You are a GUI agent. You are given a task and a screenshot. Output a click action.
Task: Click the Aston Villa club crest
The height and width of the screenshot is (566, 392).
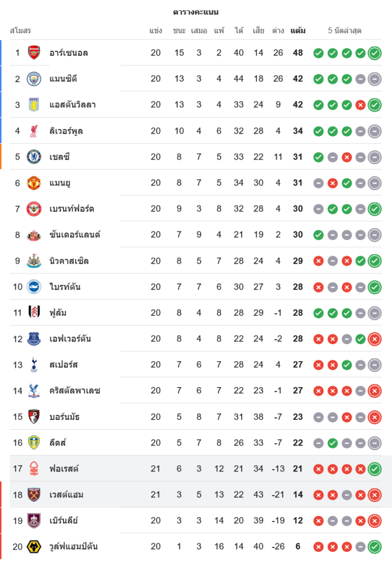point(34,105)
